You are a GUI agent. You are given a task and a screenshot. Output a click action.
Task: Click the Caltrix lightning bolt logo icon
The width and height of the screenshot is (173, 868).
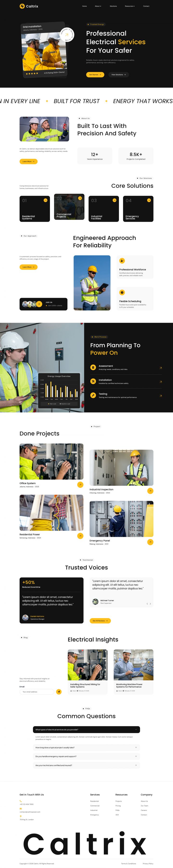click(x=22, y=6)
